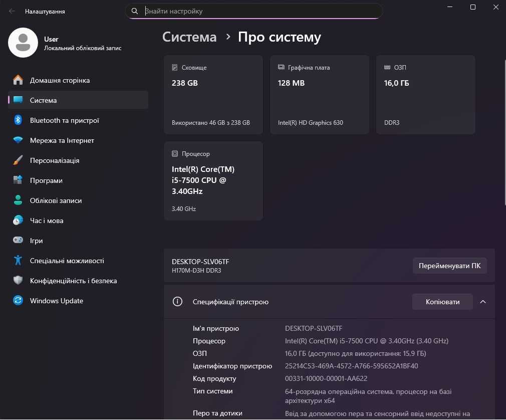
Task: Click the search magnifier icon
Action: pyautogui.click(x=135, y=11)
